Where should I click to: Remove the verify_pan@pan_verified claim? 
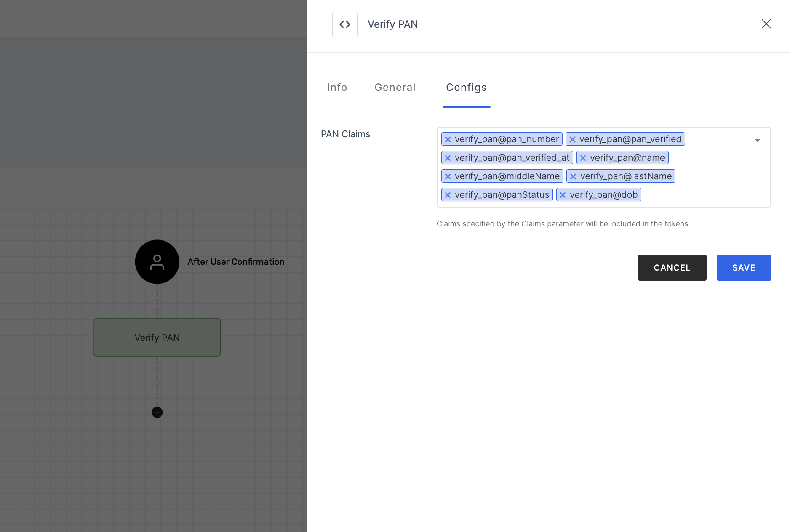pyautogui.click(x=572, y=139)
